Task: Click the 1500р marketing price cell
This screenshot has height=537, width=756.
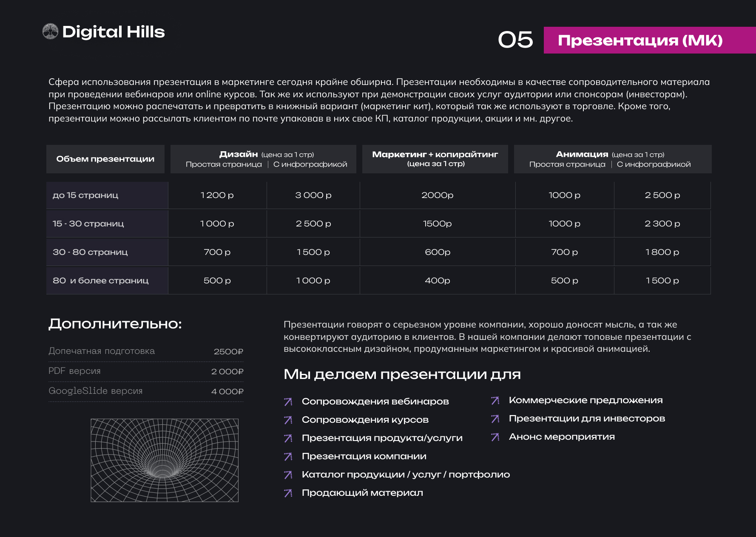Action: click(x=438, y=223)
